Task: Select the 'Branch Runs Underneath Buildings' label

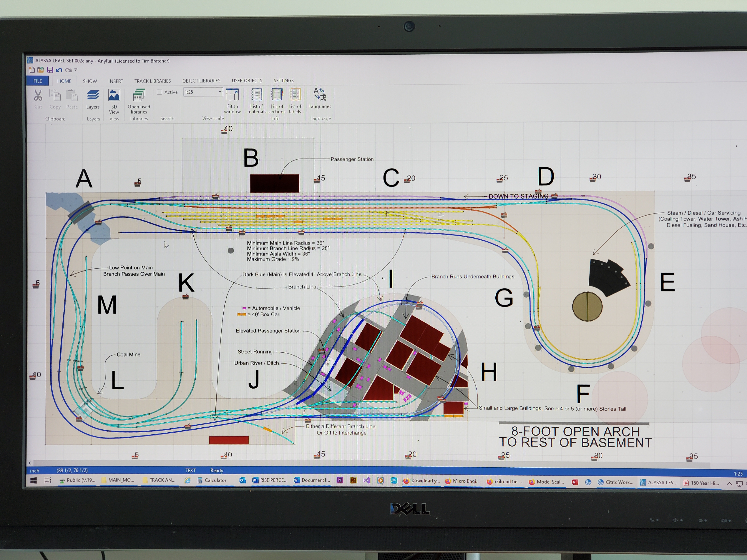Action: click(x=473, y=276)
